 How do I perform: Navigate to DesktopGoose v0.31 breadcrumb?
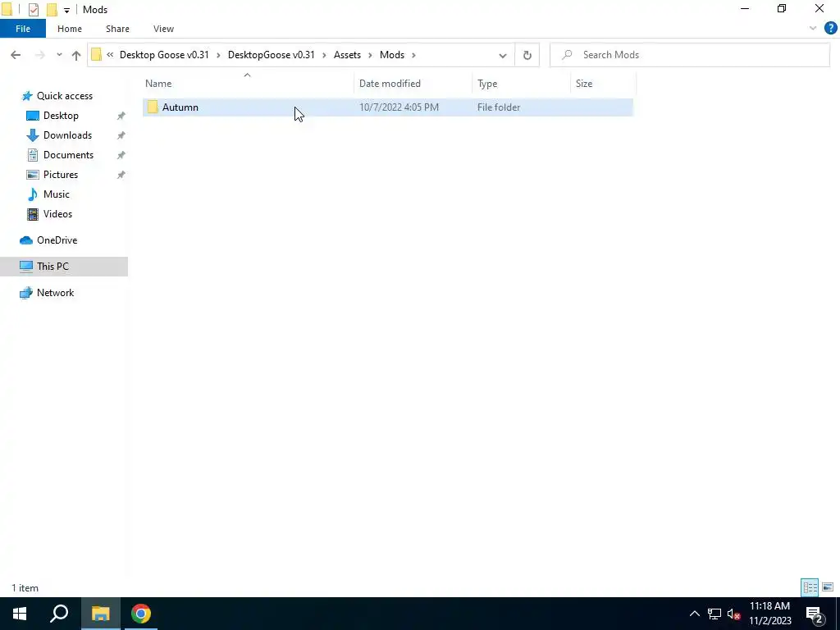tap(271, 55)
